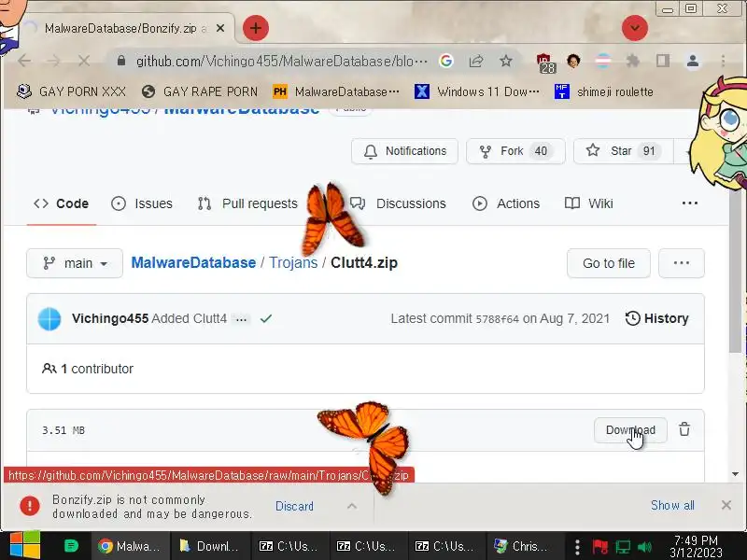Toggle the browser side panel
Viewport: 747px width, 560px height.
(x=662, y=61)
